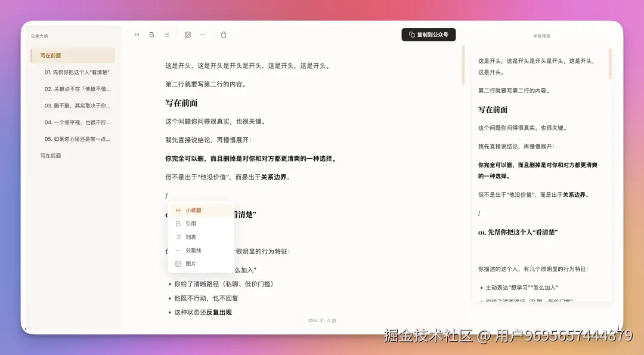Insert an image using the toolbar image icon

[x=187, y=35]
